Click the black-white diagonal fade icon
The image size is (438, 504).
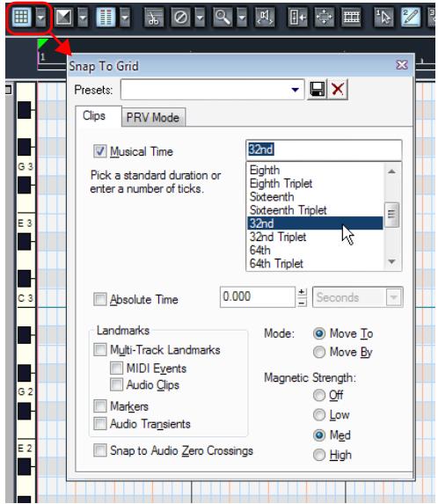[x=64, y=17]
